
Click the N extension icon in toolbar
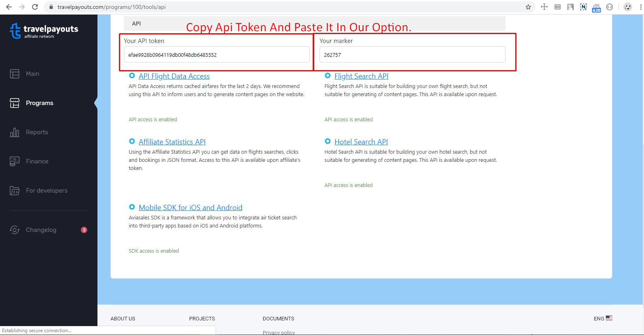583,7
